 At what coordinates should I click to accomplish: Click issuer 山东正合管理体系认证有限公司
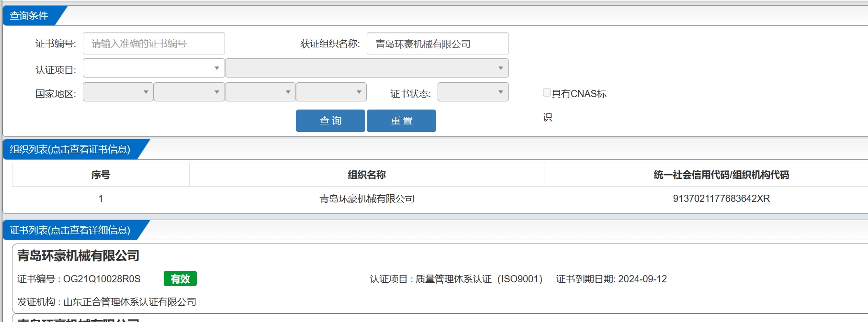130,302
